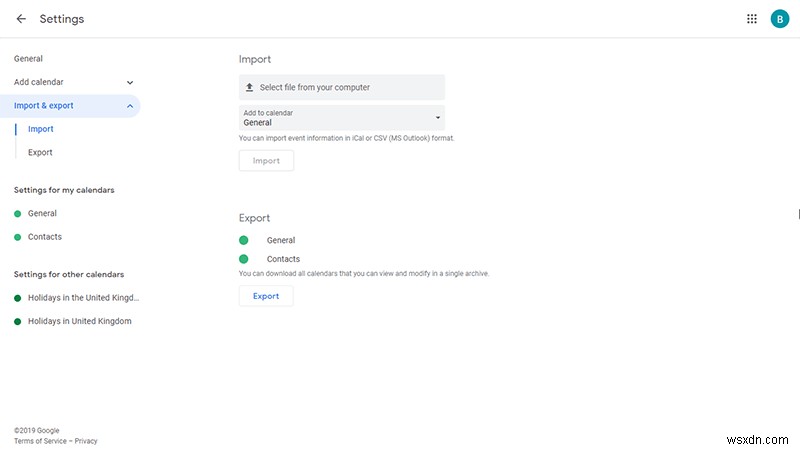Click green dot beside General in Export
The height and width of the screenshot is (450, 800).
click(244, 240)
